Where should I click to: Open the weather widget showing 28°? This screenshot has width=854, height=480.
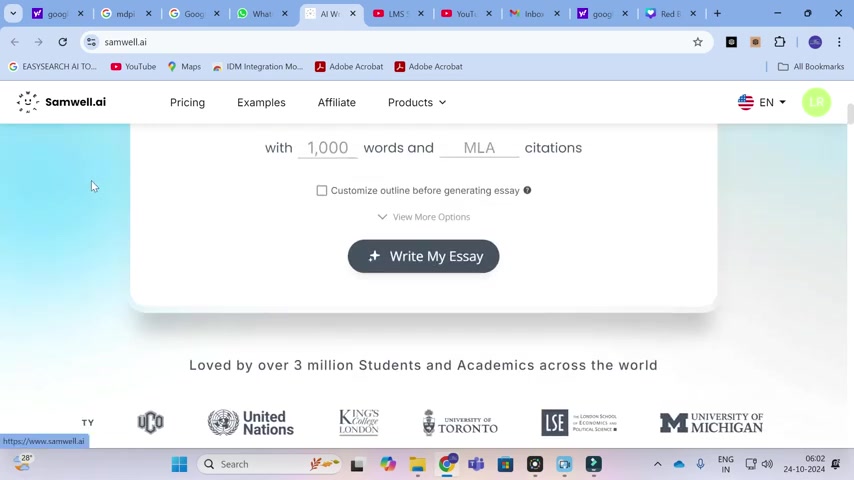point(23,464)
